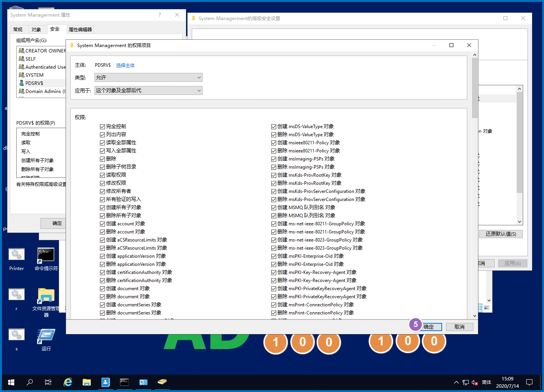The width and height of the screenshot is (544, 392).
Task: Toggle 创建 msPKI-Enterprise-Oid 对象 checkbox
Action: tap(274, 256)
